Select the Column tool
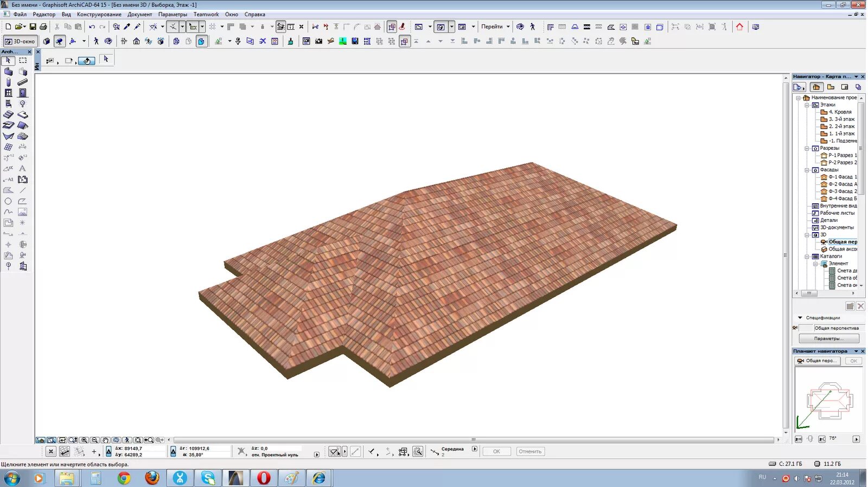 tap(8, 82)
